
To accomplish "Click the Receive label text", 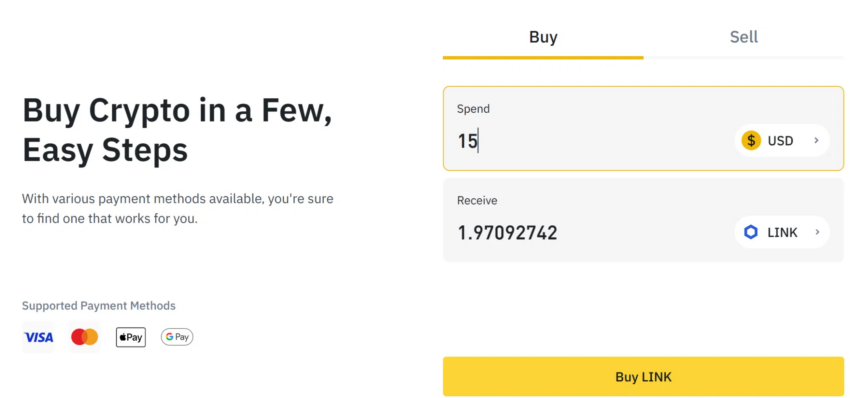I will [x=477, y=201].
